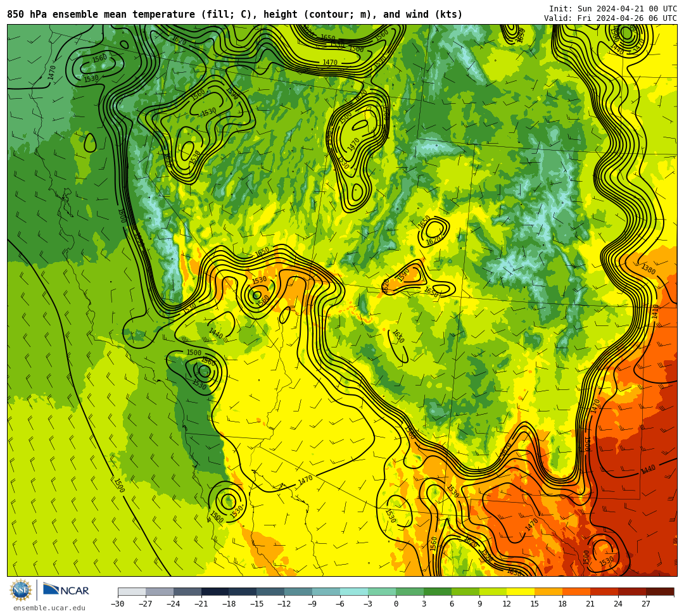The width and height of the screenshot is (684, 616).
Task: Click the 27 colorbar tick label
Action: [x=646, y=604]
